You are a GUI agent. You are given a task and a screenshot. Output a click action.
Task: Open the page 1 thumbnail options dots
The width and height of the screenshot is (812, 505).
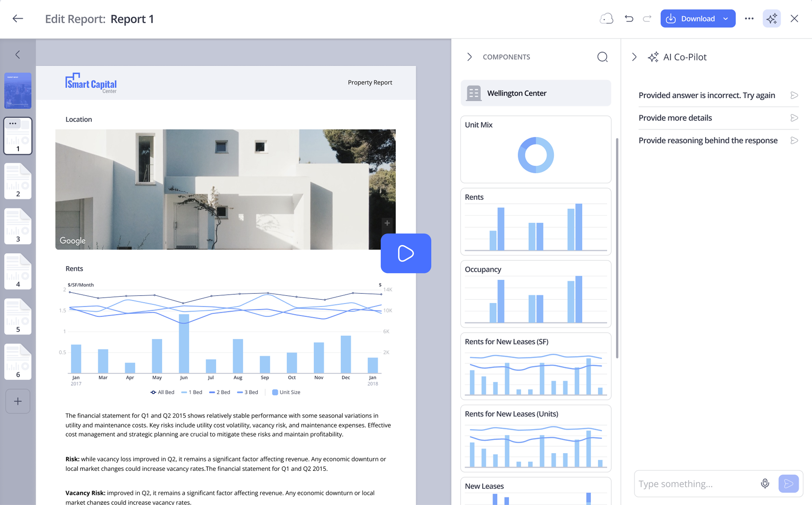tap(13, 123)
